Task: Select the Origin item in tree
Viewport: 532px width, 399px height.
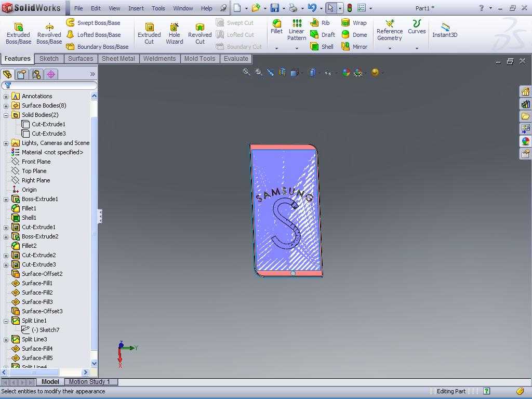Action: point(24,190)
